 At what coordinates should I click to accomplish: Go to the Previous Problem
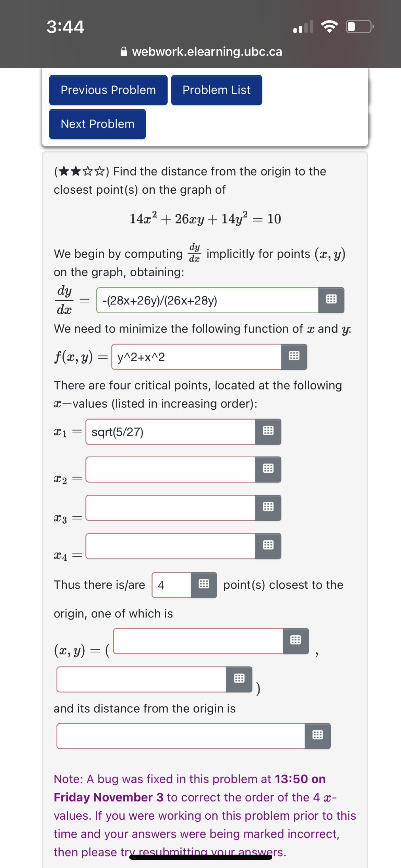[108, 90]
